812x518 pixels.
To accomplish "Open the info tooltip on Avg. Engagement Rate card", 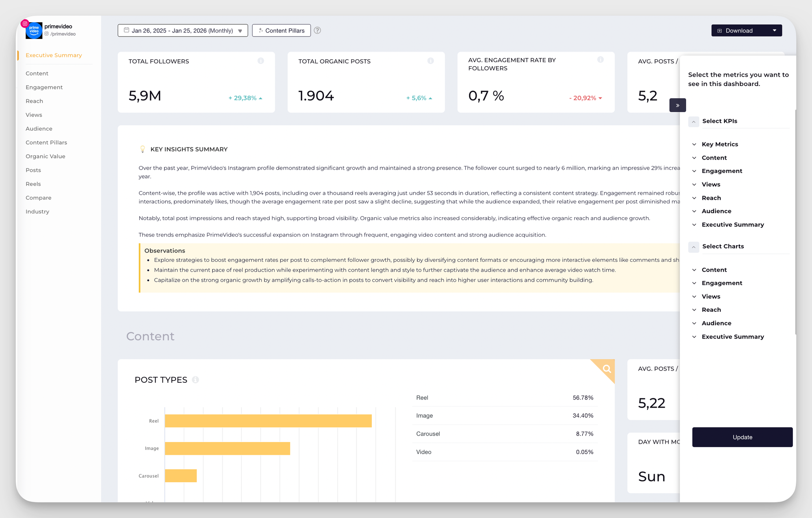I will 601,59.
